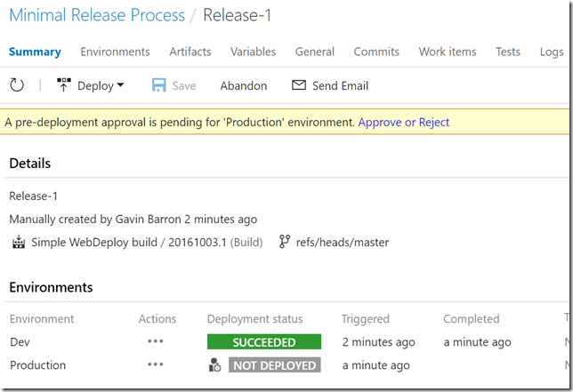This screenshot has height=392, width=573.
Task: Click the Save disk icon
Action: click(x=159, y=85)
